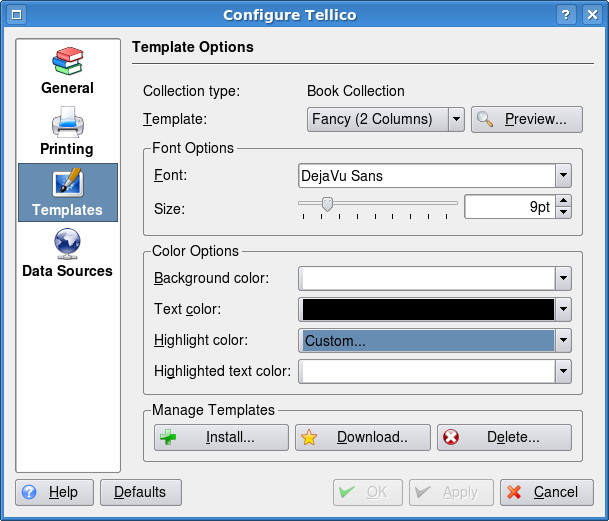
Task: Click the font size slider handle
Action: tap(327, 204)
